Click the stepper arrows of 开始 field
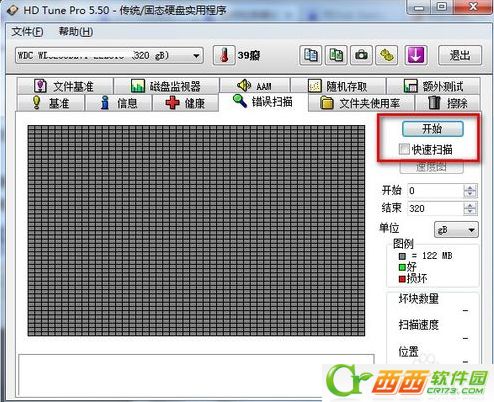The image size is (494, 402). point(470,191)
